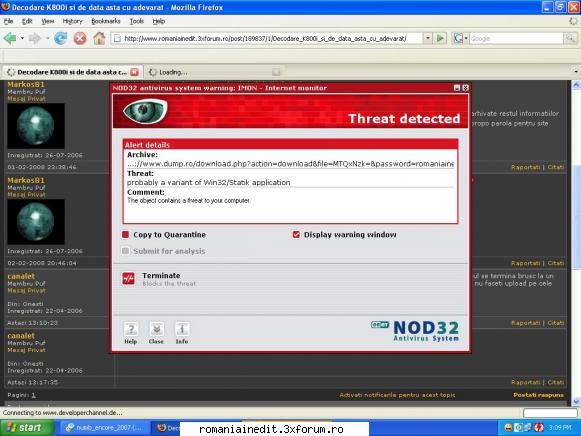Click the page 1 pagination link
This screenshot has height=436, width=581.
(x=33, y=395)
